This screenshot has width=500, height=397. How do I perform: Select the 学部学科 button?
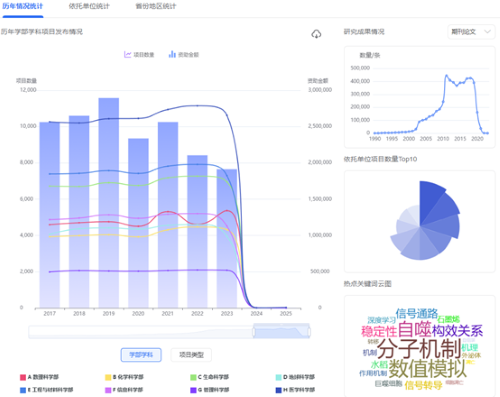(x=141, y=355)
